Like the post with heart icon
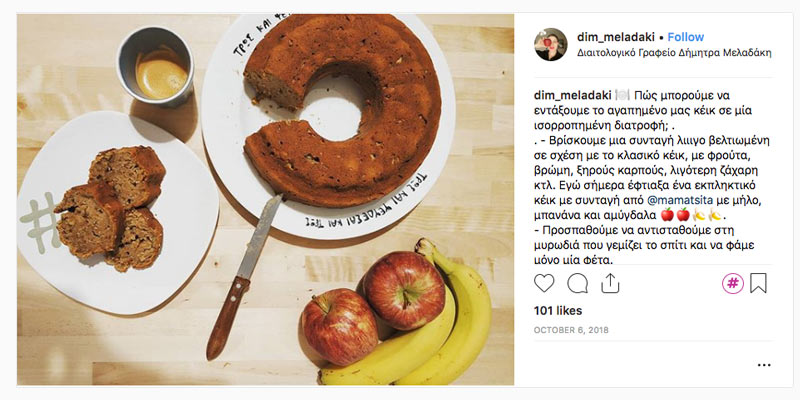This screenshot has width=800, height=400. point(544,283)
